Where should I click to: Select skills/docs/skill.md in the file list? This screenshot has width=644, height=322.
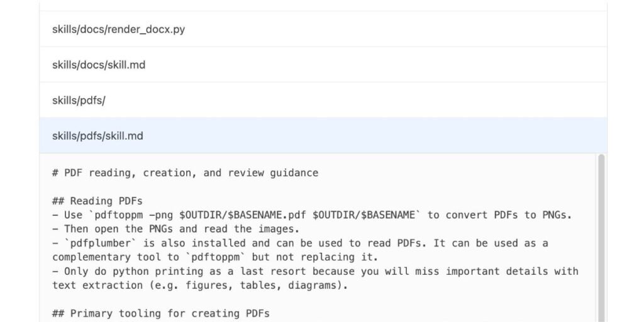(x=99, y=64)
